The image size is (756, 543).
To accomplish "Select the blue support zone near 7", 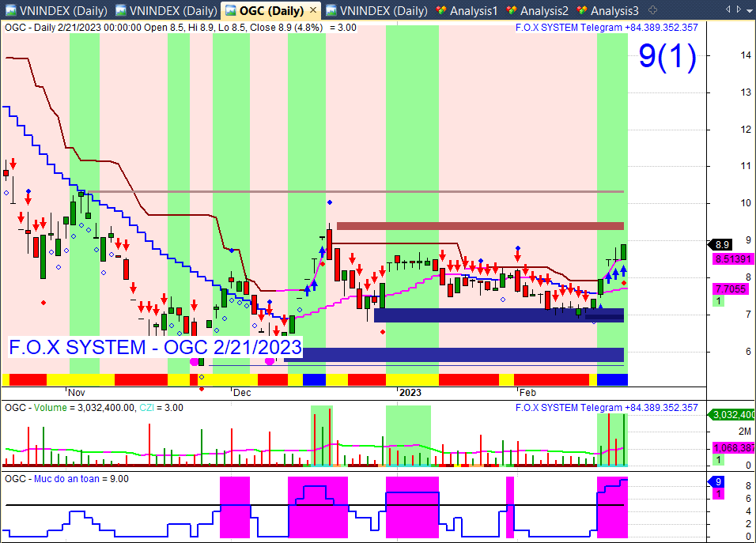I will [499, 315].
